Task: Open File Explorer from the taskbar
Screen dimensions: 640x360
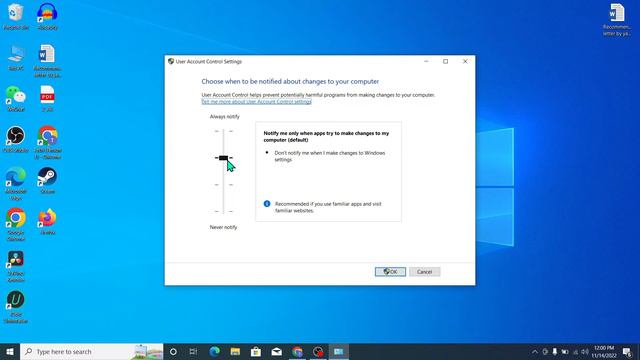Action: coord(235,351)
